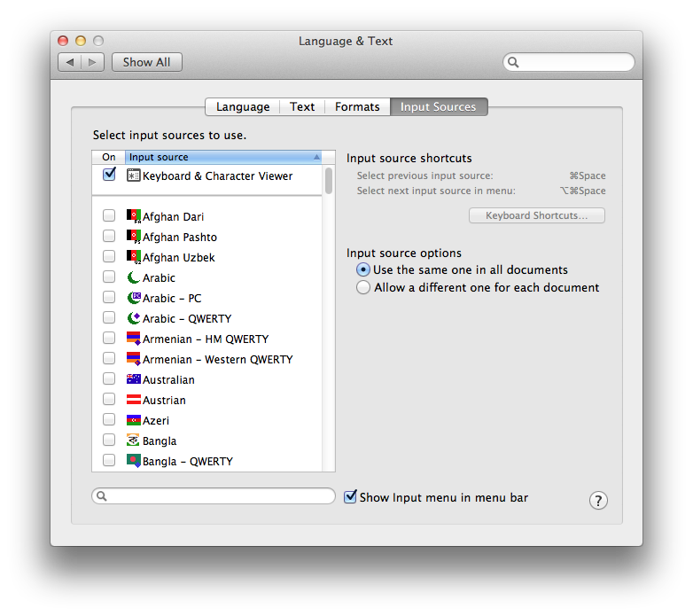Click the Afghan Uzbek flag icon
The height and width of the screenshot is (616, 693).
(134, 257)
